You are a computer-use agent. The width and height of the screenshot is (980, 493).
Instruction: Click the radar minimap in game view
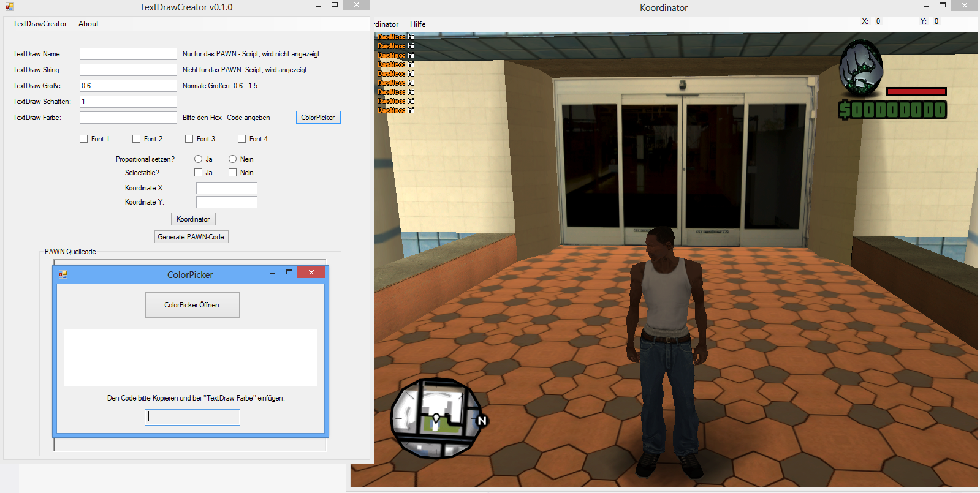[436, 418]
